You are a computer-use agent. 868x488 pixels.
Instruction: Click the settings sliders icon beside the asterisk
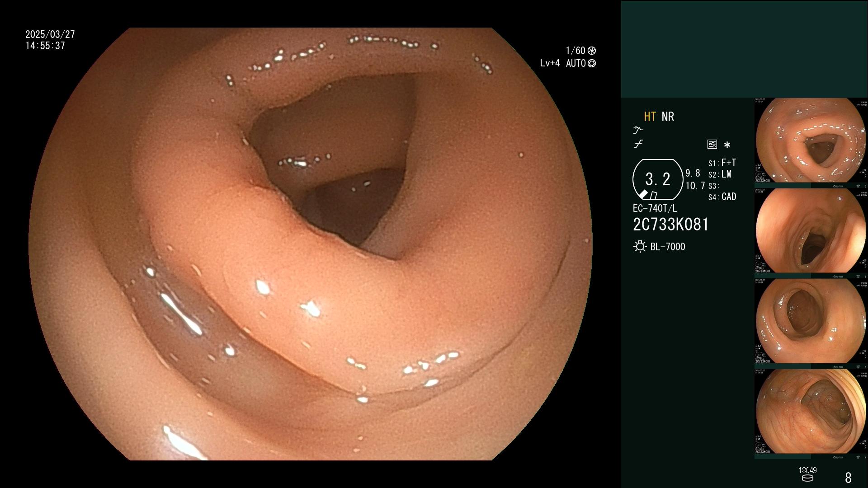pyautogui.click(x=712, y=144)
